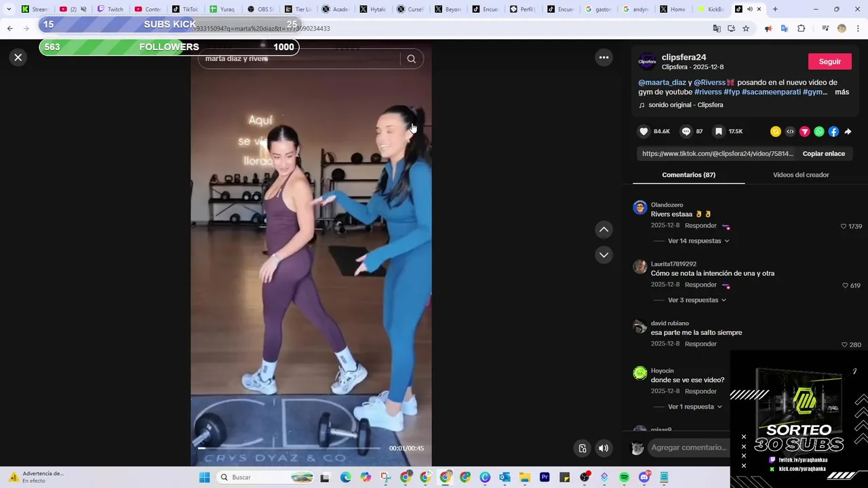Open Olandozero's profile avatar

[x=640, y=207]
